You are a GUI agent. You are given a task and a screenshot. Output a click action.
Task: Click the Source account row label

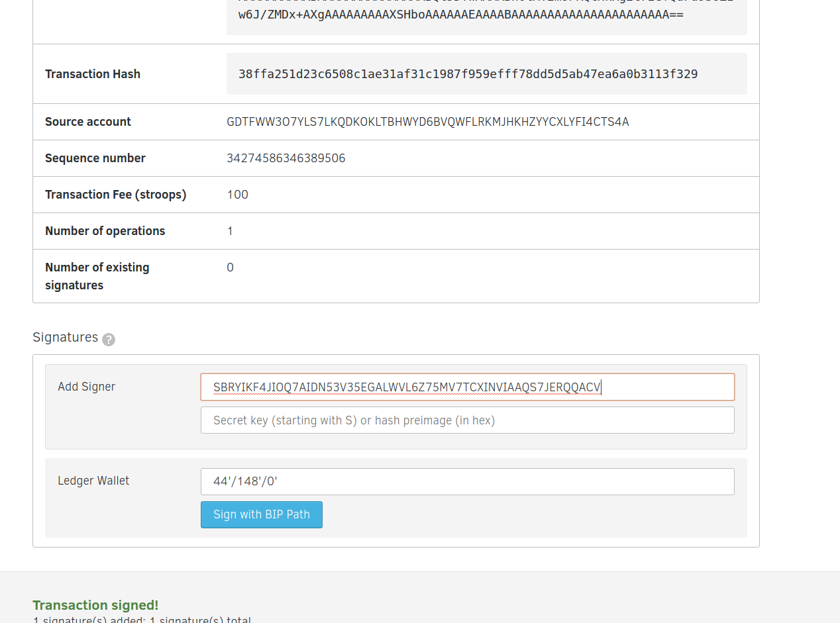click(x=88, y=122)
